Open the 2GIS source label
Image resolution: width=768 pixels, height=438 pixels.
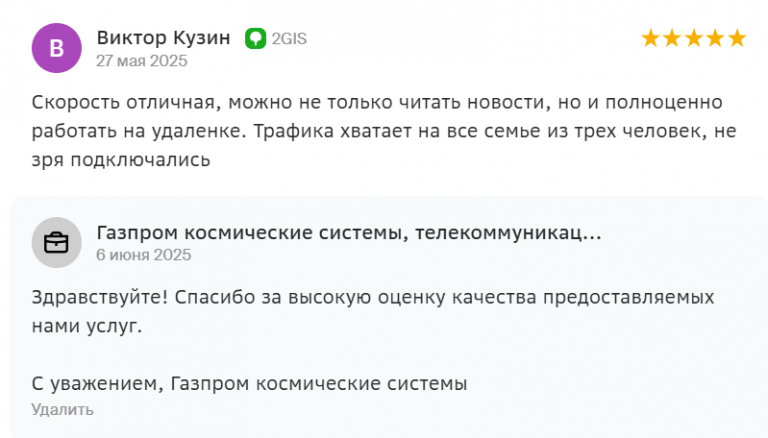point(289,38)
